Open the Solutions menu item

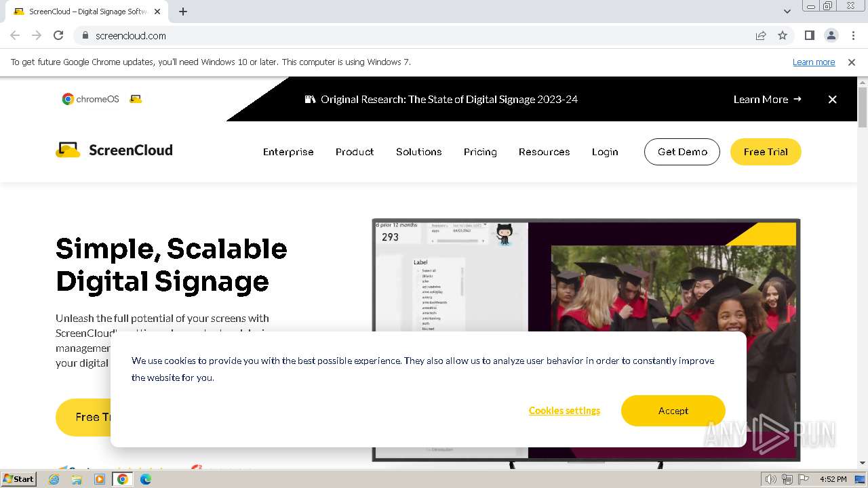pyautogui.click(x=419, y=152)
